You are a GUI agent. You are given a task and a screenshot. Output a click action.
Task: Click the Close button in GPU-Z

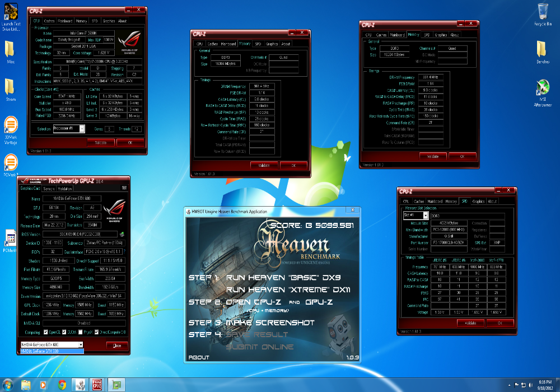[x=117, y=346]
